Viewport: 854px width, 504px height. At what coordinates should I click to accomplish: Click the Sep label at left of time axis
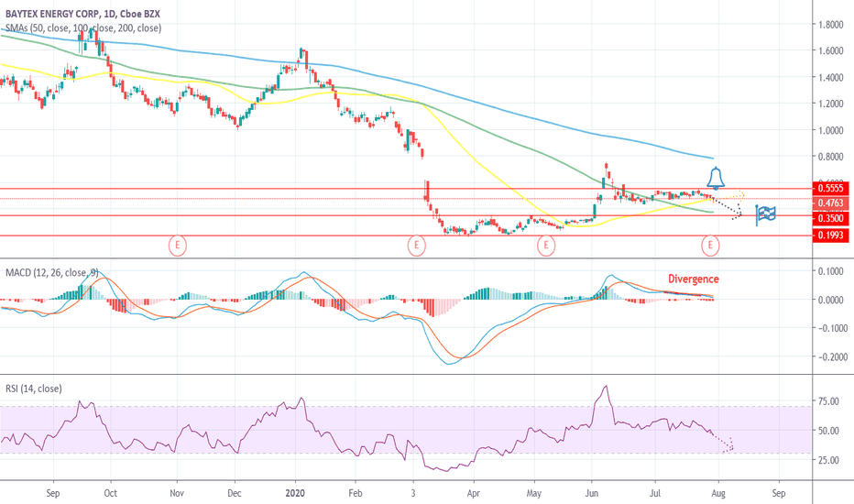(53, 493)
